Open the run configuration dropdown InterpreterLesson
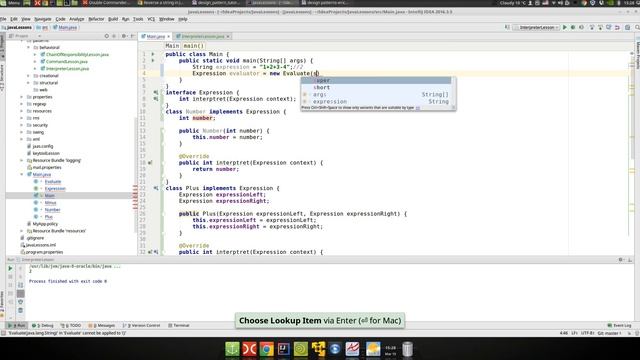Image resolution: width=640 pixels, height=360 pixels. click(536, 27)
